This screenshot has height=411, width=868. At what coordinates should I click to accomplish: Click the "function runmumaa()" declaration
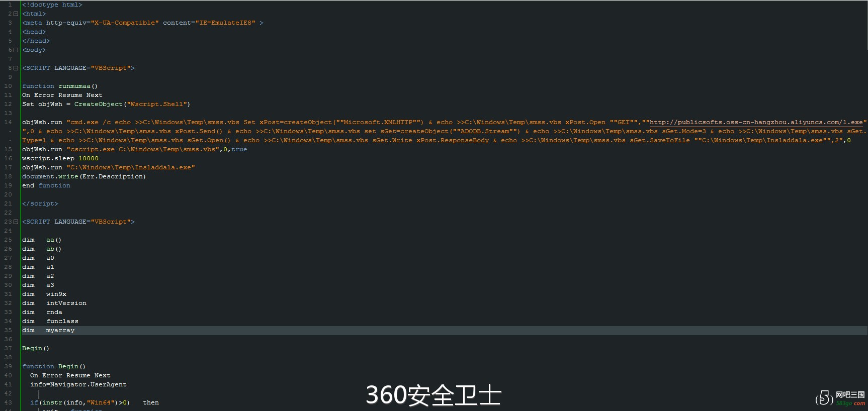60,86
